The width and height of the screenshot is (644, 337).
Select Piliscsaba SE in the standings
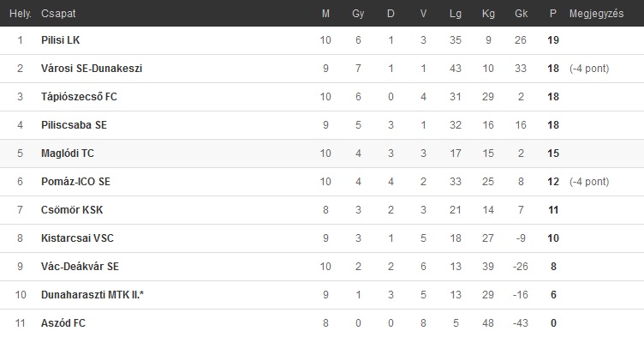point(74,125)
